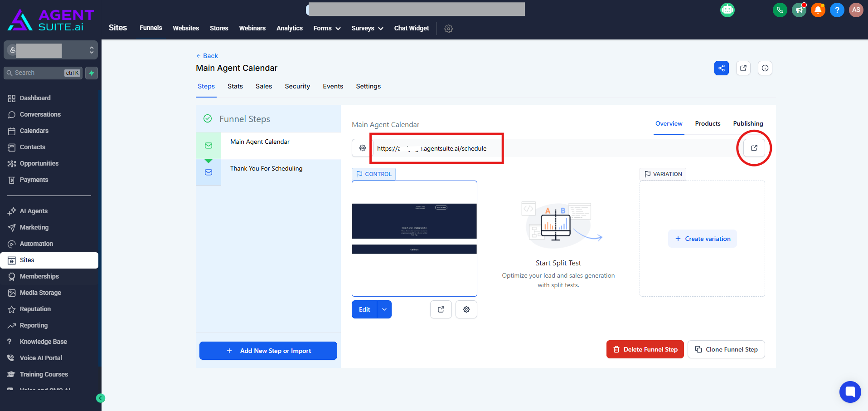Switch to the funnel Settings tab
Viewport: 868px width, 411px height.
click(369, 86)
